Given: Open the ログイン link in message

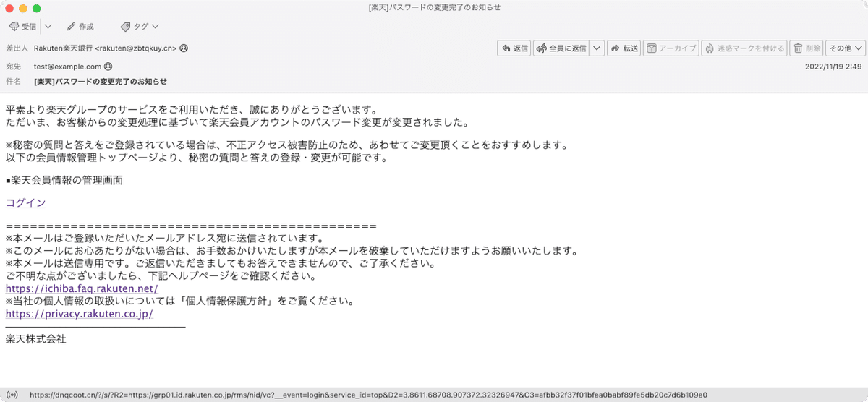Looking at the screenshot, I should click(x=26, y=202).
